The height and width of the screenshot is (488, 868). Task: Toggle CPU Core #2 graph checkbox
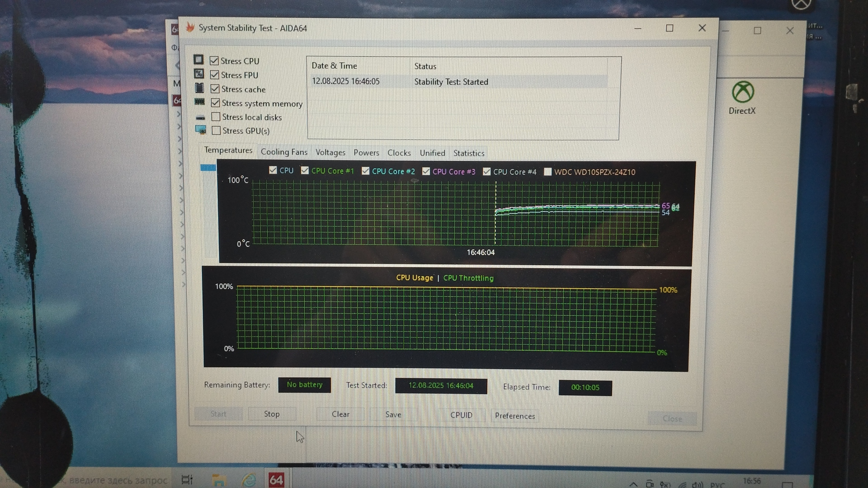(365, 171)
